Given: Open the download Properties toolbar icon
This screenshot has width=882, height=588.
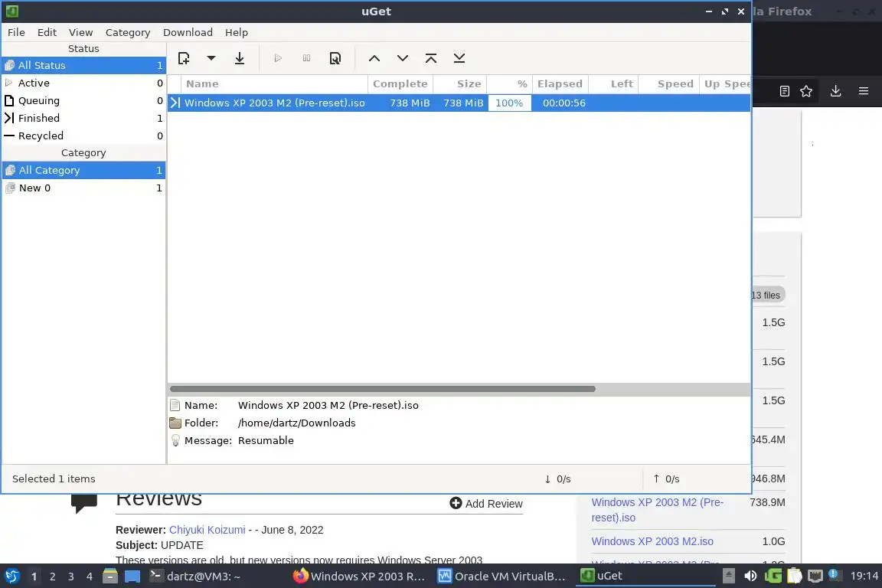Looking at the screenshot, I should pos(335,58).
